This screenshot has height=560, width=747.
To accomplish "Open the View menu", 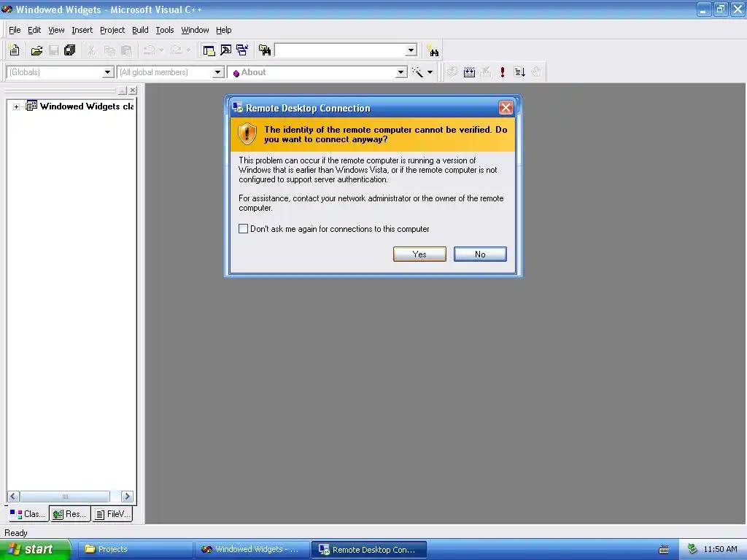I will tap(56, 30).
